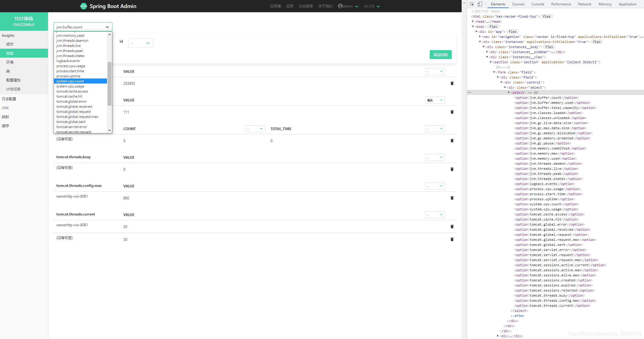
Task: Activate the DevTools inspect element tool
Action: pyautogui.click(x=472, y=4)
